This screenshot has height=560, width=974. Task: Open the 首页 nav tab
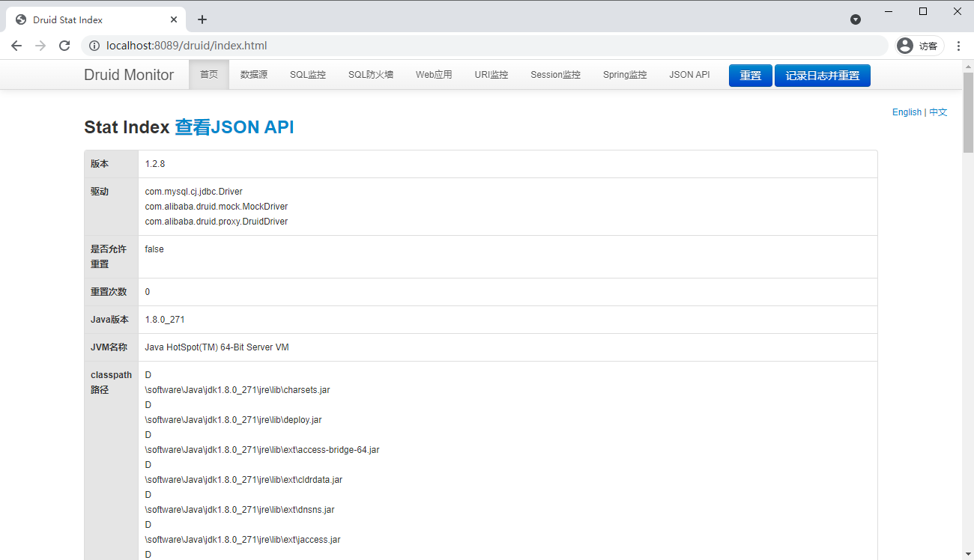click(x=209, y=75)
